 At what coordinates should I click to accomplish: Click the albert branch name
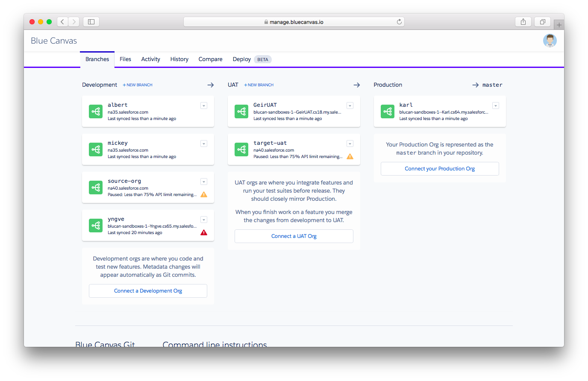[118, 105]
